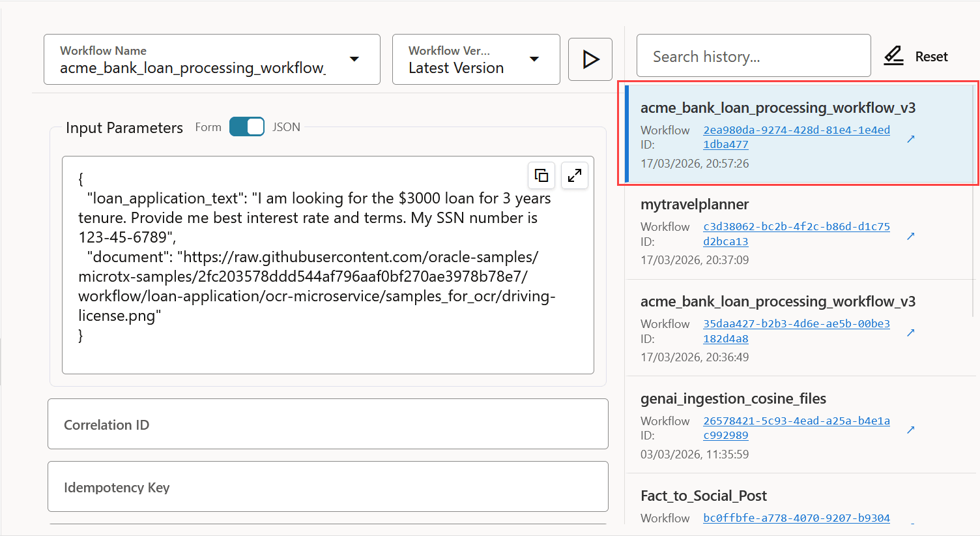Screen dimensions: 980x536
Task: Run the workflow with the play button
Action: [590, 59]
